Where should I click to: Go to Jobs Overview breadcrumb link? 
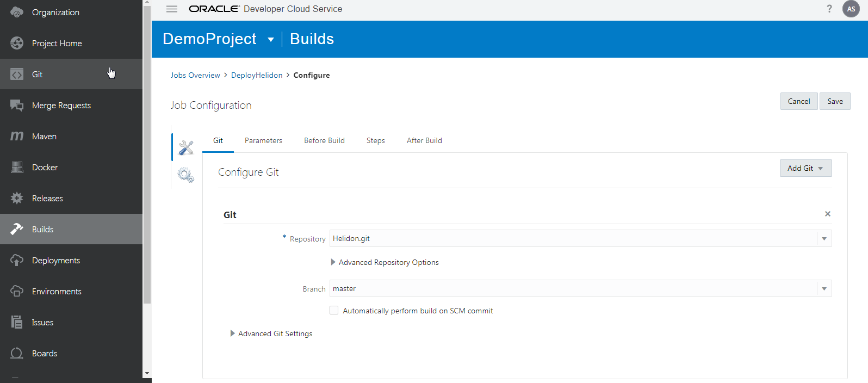[x=195, y=75]
